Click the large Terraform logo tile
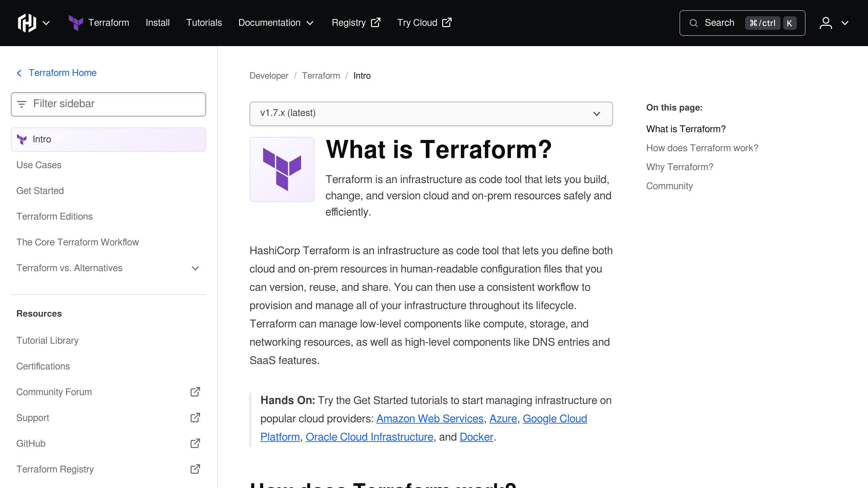868x488 pixels. point(282,169)
